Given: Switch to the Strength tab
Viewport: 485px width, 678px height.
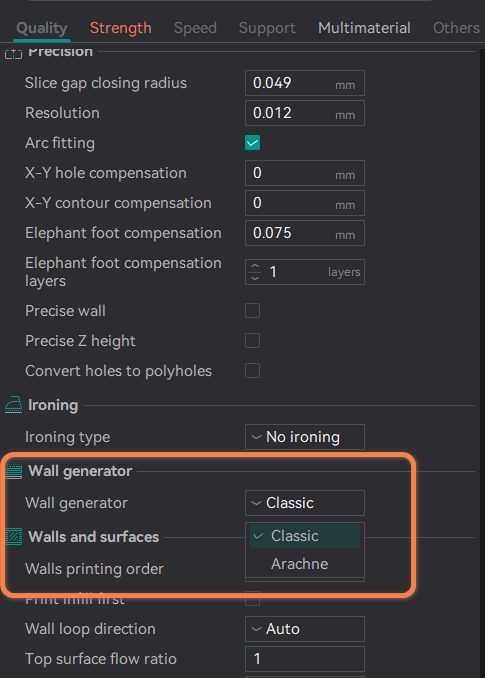Looking at the screenshot, I should click(x=121, y=28).
